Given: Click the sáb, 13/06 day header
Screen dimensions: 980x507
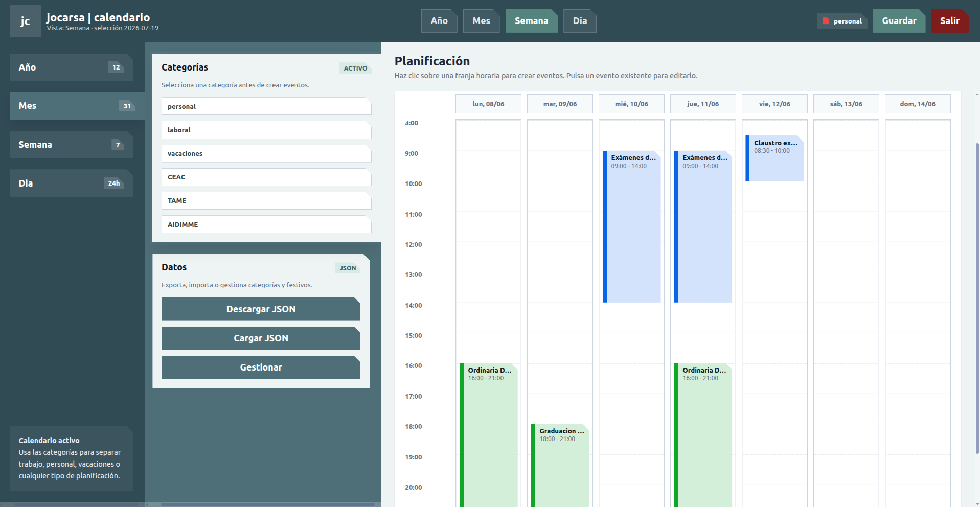Looking at the screenshot, I should coord(846,104).
